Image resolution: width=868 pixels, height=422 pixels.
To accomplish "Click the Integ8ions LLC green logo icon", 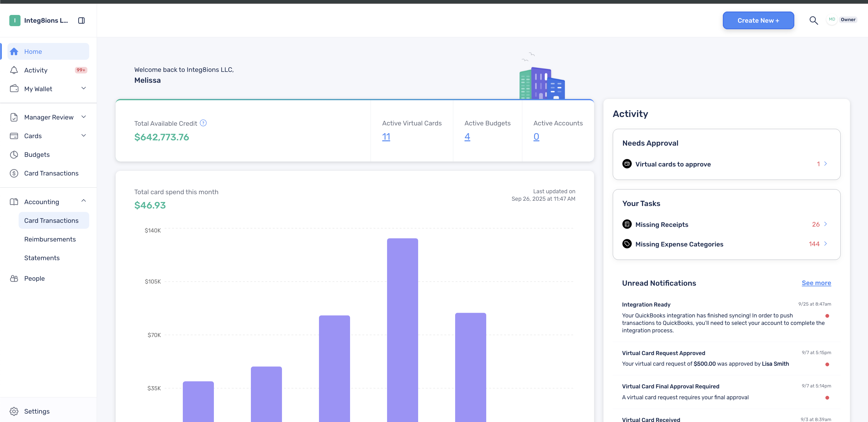I will 15,21.
